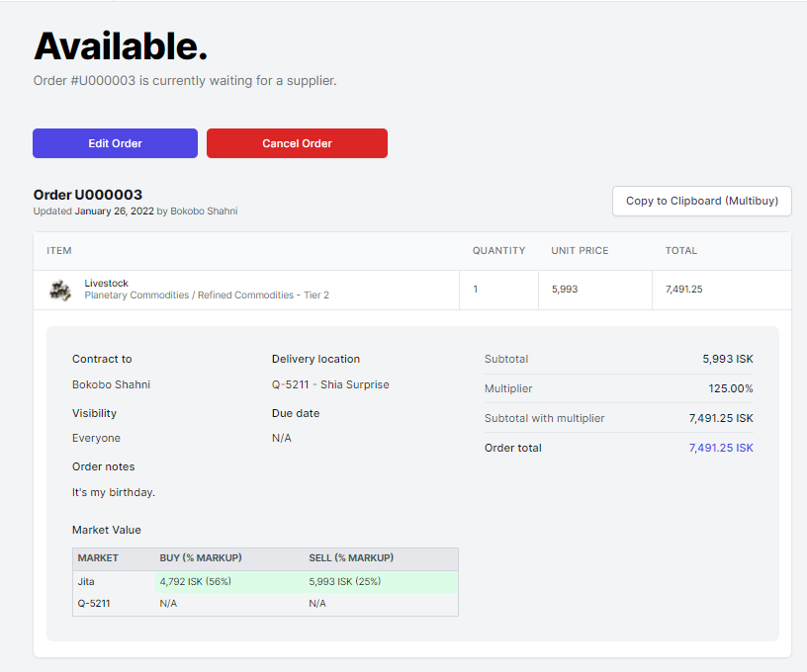This screenshot has width=807, height=672.
Task: Click the Order U000003 heading
Action: click(87, 195)
